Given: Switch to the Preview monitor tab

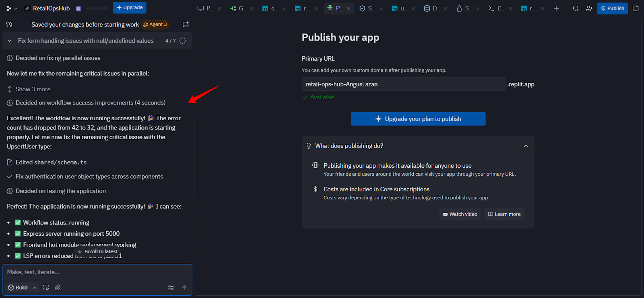Looking at the screenshot, I should pos(205,8).
